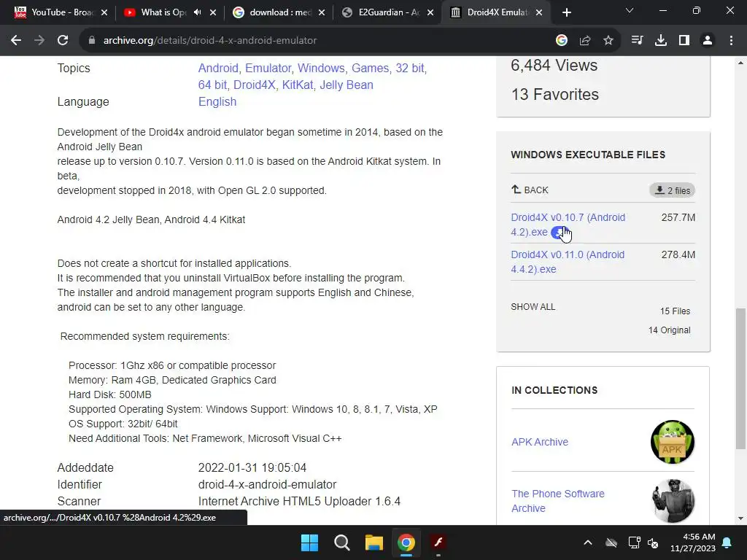Click the Chrome taskbar icon
The height and width of the screenshot is (560, 747).
pyautogui.click(x=406, y=542)
